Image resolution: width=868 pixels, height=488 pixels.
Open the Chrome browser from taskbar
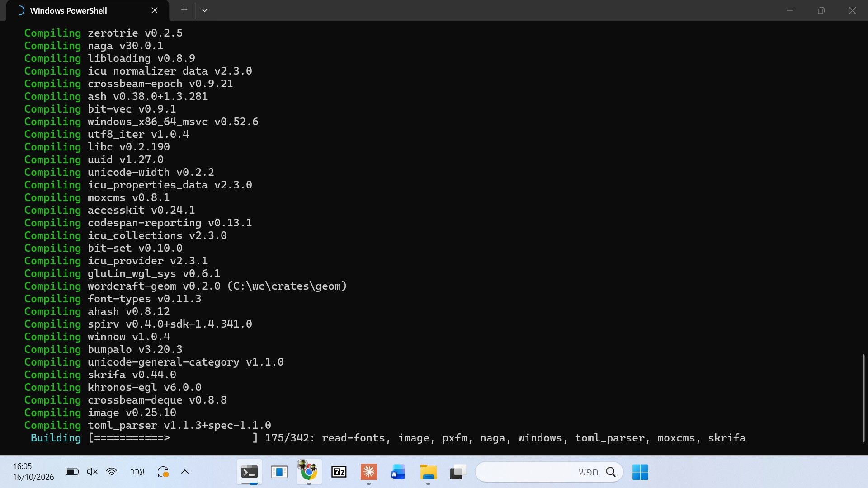coord(309,472)
